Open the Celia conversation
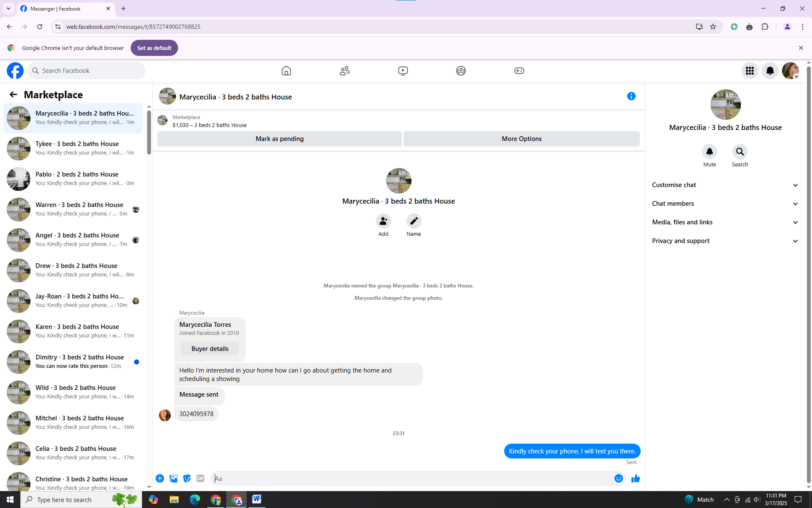The image size is (812, 508). click(73, 453)
